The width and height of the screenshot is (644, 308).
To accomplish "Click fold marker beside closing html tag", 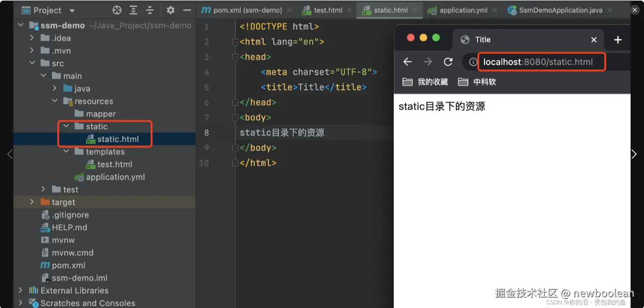I will pos(235,163).
